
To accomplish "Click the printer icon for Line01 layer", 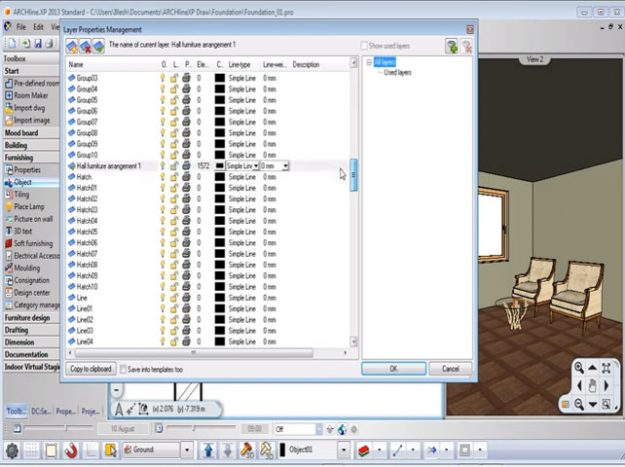I will (x=187, y=309).
